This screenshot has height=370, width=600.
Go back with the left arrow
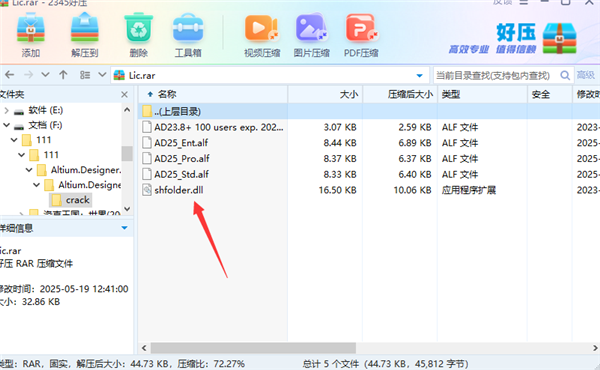pos(10,75)
